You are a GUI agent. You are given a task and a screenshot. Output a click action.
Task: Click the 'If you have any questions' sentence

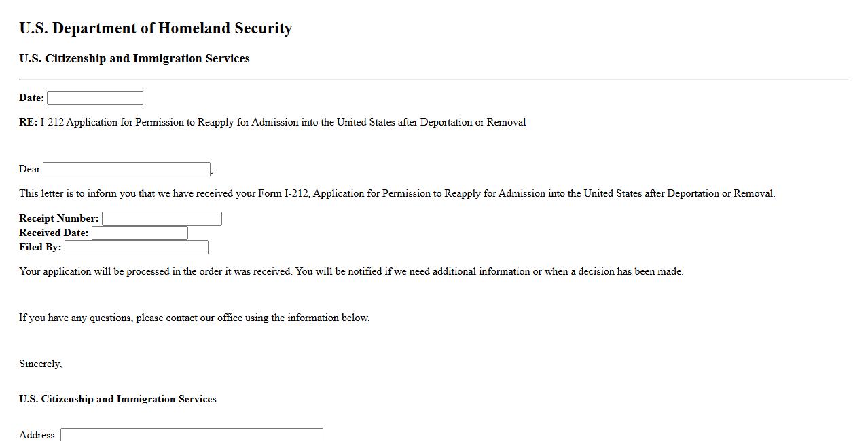click(194, 318)
